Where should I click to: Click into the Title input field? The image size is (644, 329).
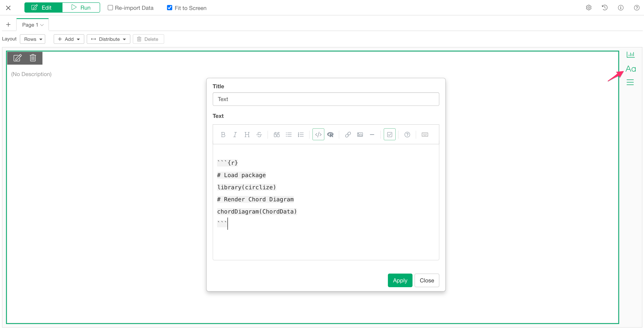[x=326, y=99]
